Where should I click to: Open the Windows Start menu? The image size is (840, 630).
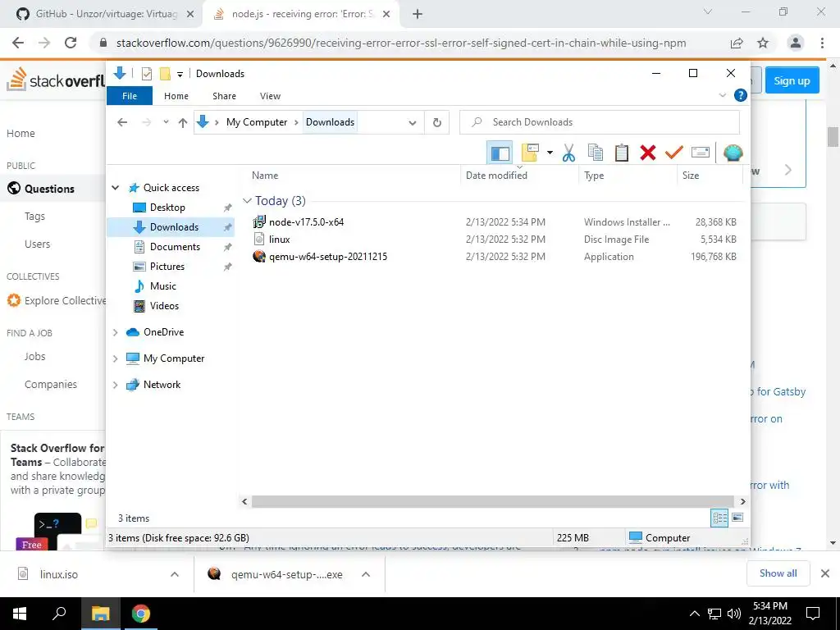(x=20, y=614)
